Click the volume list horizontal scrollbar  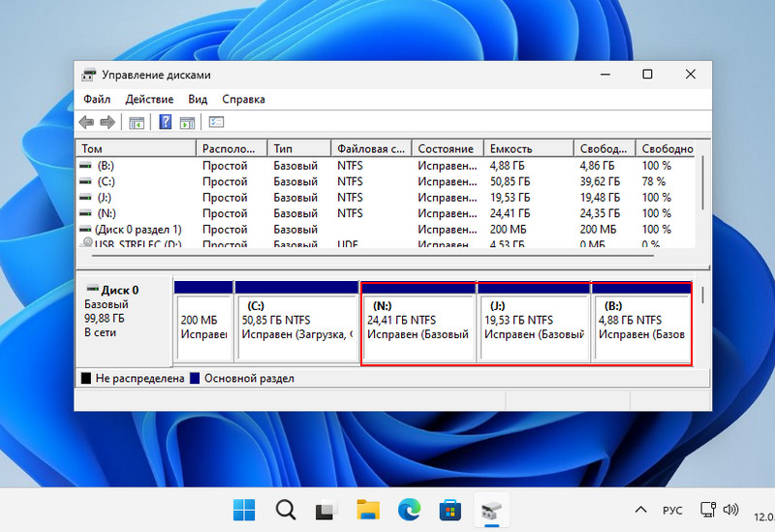(373, 256)
